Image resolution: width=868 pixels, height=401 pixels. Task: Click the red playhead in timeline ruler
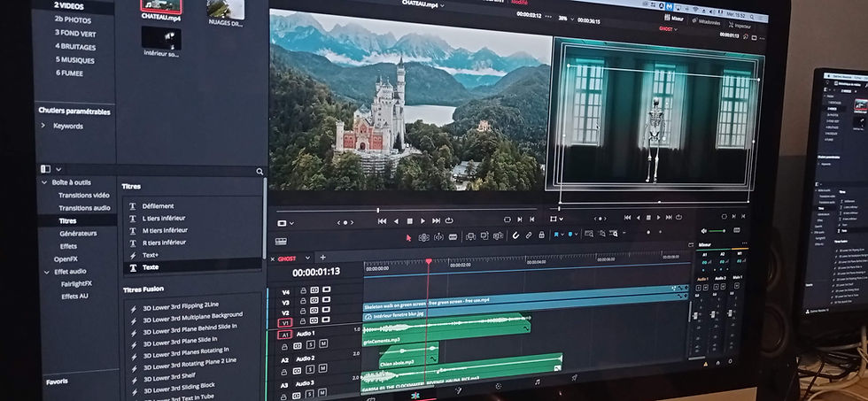(428, 261)
